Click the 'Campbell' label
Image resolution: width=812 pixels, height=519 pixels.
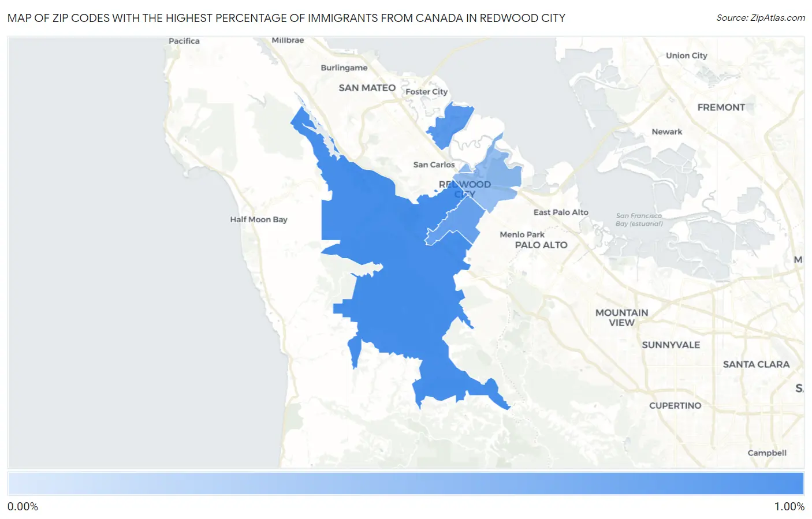[767, 453]
